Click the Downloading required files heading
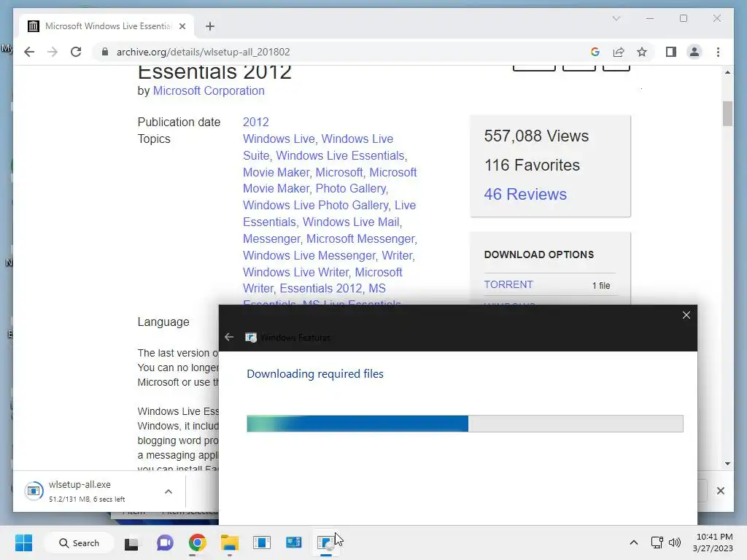 coord(315,374)
